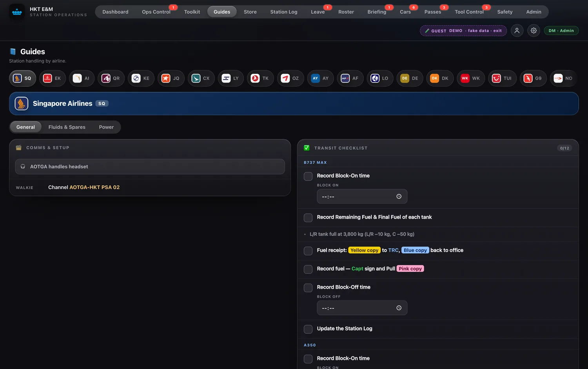Choose the Air India AI airline chip

[82, 78]
